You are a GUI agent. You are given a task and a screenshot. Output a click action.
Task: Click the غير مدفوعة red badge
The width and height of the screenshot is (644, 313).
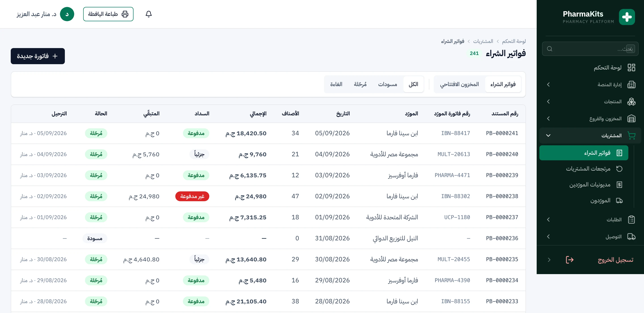pos(192,196)
